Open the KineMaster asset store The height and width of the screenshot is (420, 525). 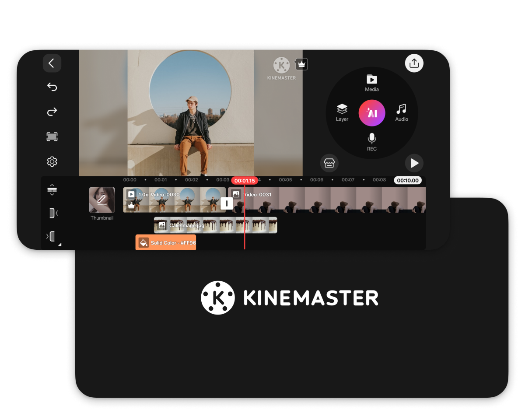click(x=329, y=163)
